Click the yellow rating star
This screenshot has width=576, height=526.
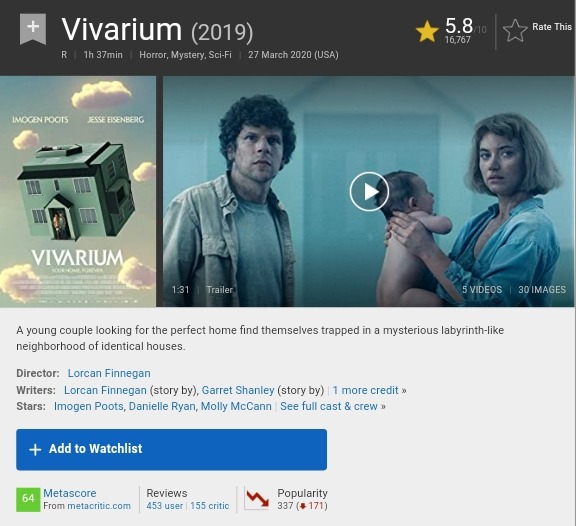tap(427, 31)
